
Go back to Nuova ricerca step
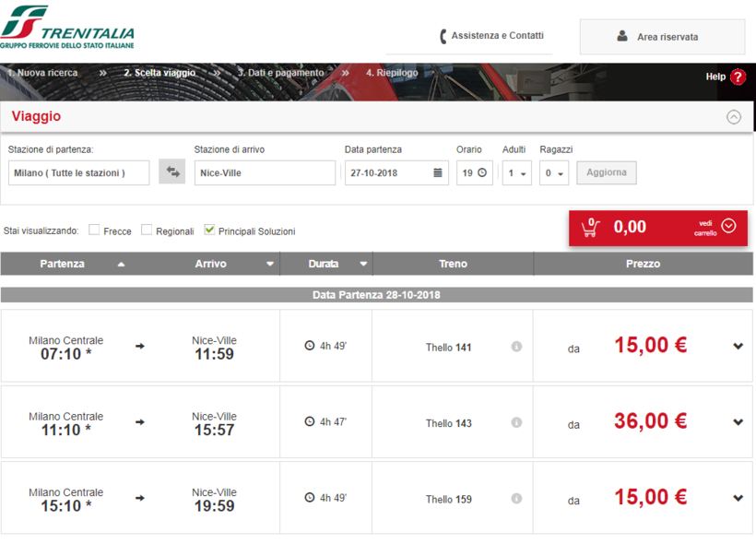coord(42,73)
